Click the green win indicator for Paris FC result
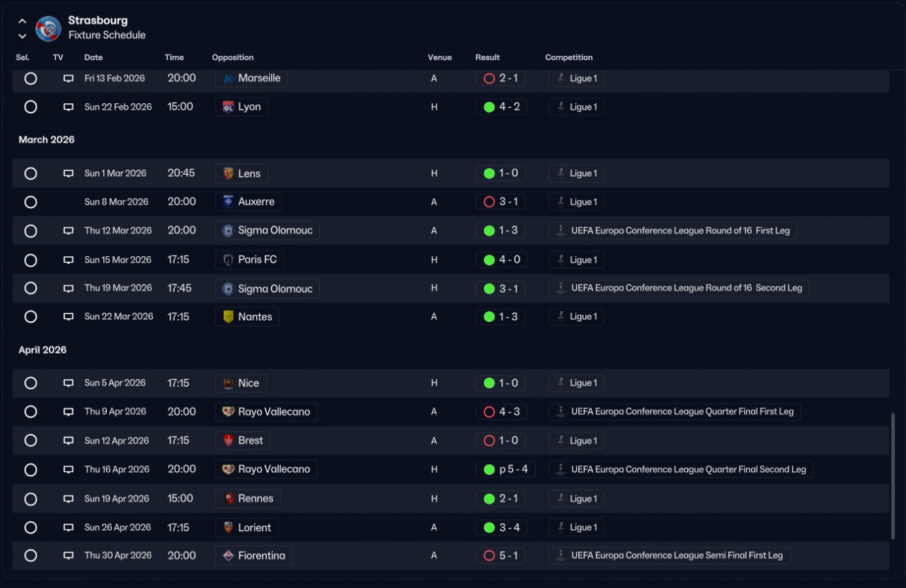The width and height of the screenshot is (906, 588). [x=489, y=260]
